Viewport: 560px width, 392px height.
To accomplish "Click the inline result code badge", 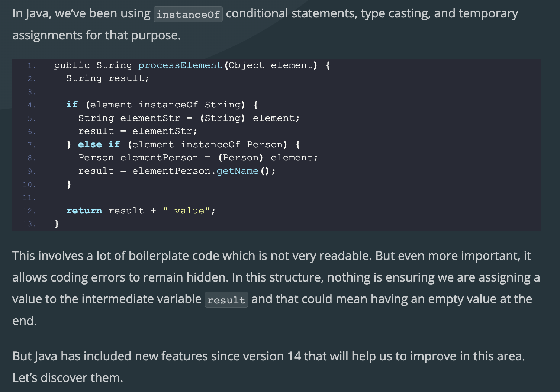I will pyautogui.click(x=226, y=300).
